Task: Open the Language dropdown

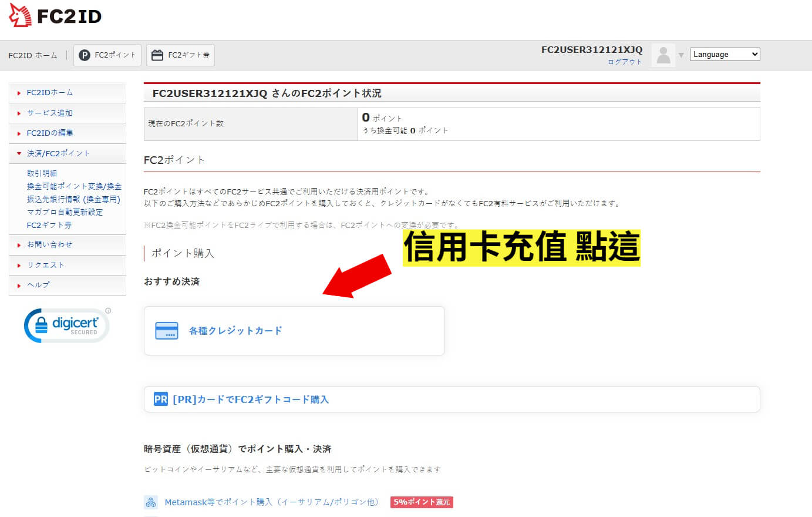Action: click(x=725, y=53)
